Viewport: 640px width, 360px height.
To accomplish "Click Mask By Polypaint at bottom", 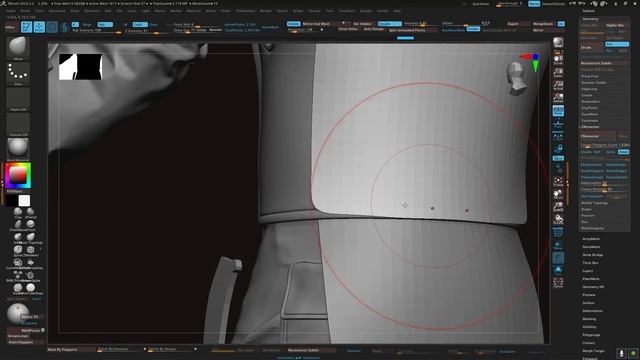I will [71, 349].
